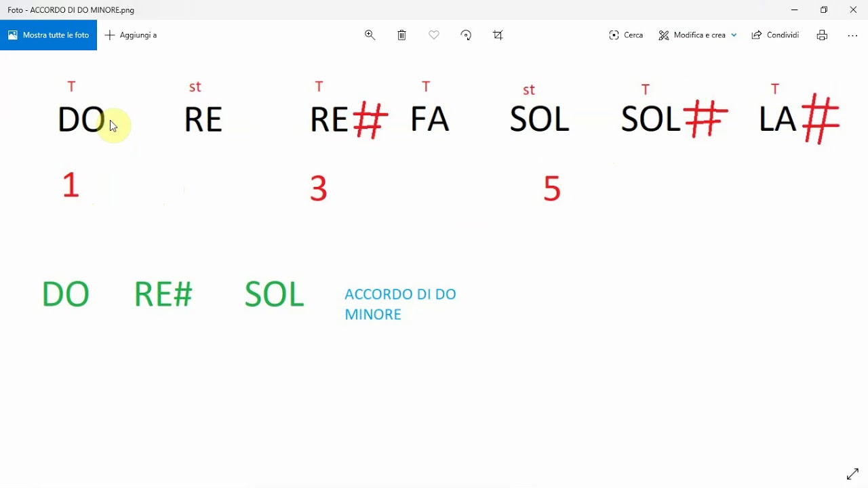The image size is (868, 488).
Task: Click the red number 1
Action: (71, 185)
